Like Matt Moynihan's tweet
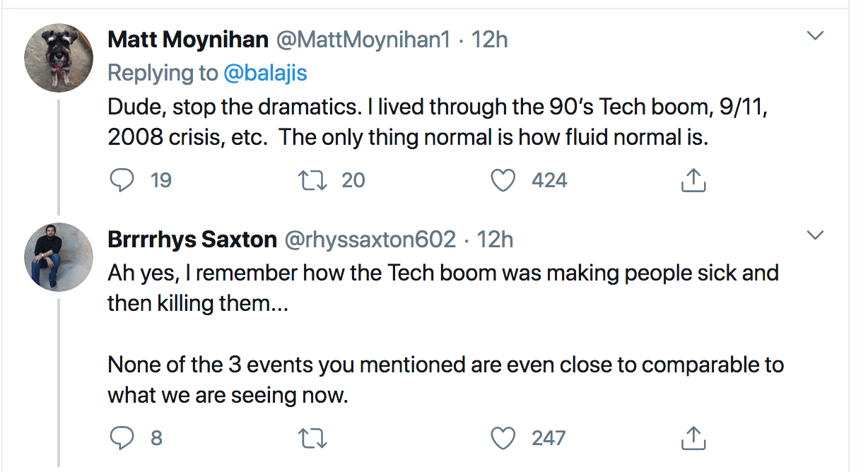868x472 pixels. coord(503,181)
